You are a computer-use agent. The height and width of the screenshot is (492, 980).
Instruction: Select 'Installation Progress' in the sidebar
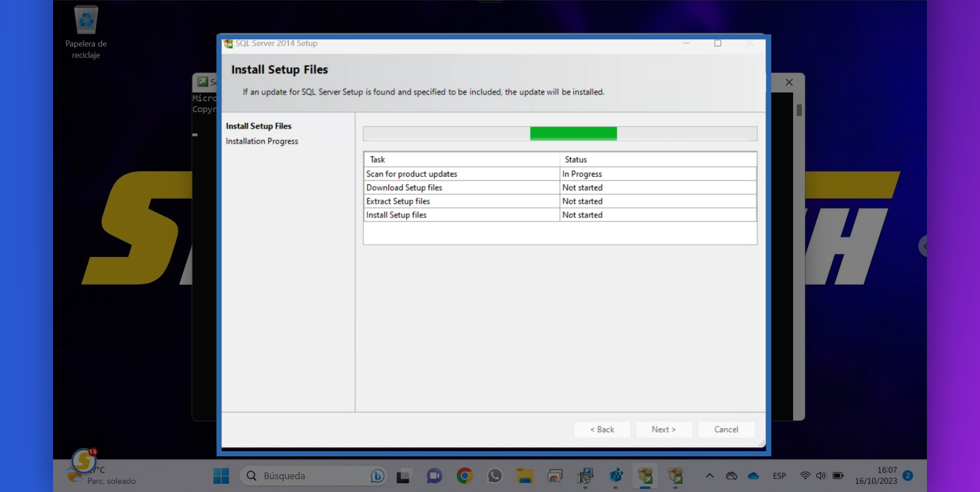[262, 141]
